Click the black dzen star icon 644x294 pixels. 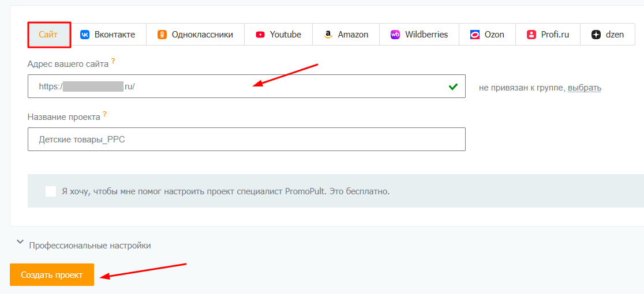click(x=596, y=35)
